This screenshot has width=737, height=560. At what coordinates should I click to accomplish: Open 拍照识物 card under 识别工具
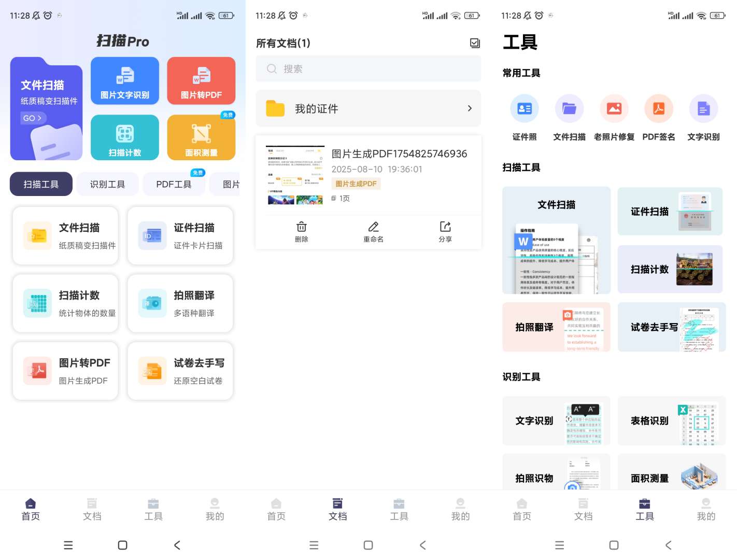coord(557,472)
